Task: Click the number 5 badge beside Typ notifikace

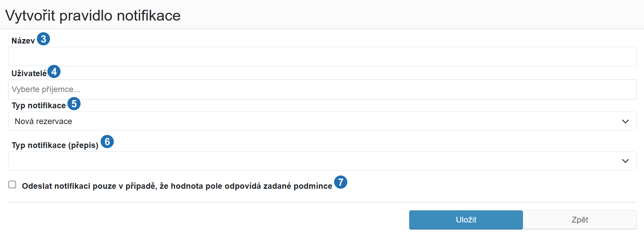Action: click(74, 103)
